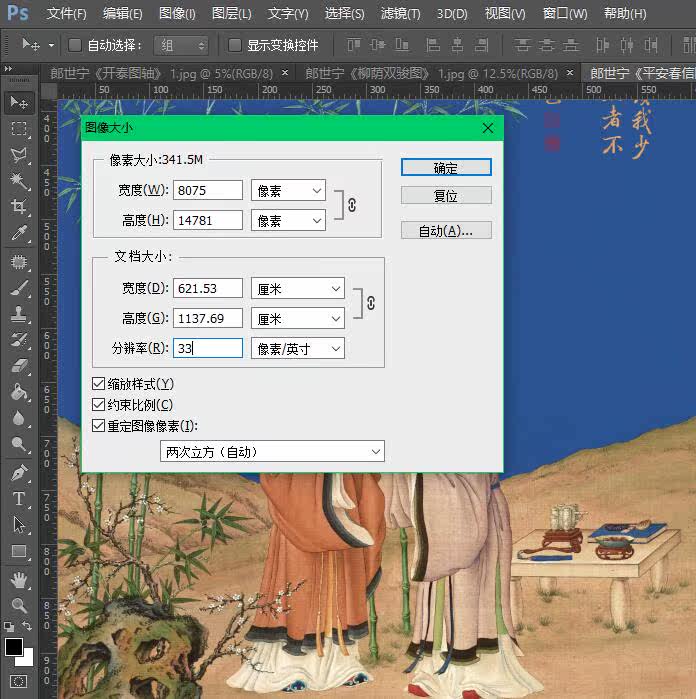This screenshot has height=699, width=696.
Task: Open the 图层(L) menu
Action: coord(231,14)
